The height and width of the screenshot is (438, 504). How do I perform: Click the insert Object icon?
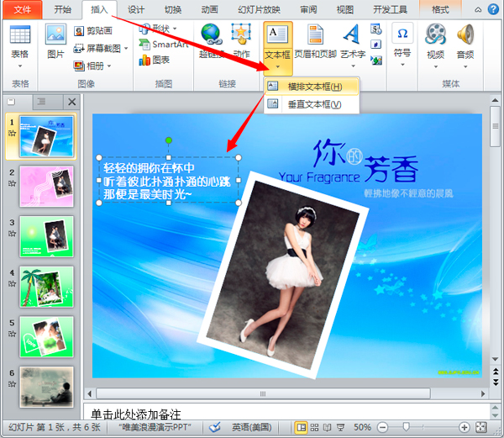375,60
